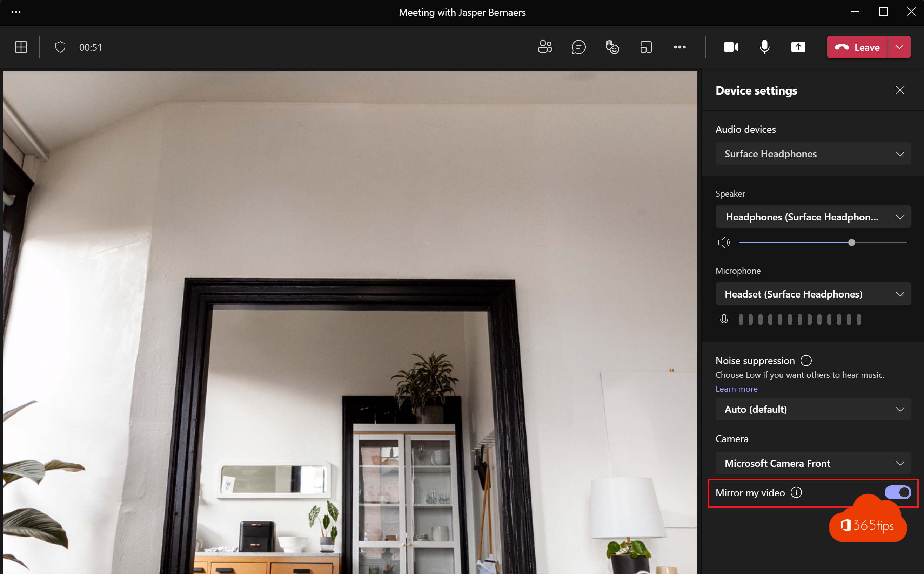Click the microphone icon in toolbar
924x574 pixels.
[764, 47]
